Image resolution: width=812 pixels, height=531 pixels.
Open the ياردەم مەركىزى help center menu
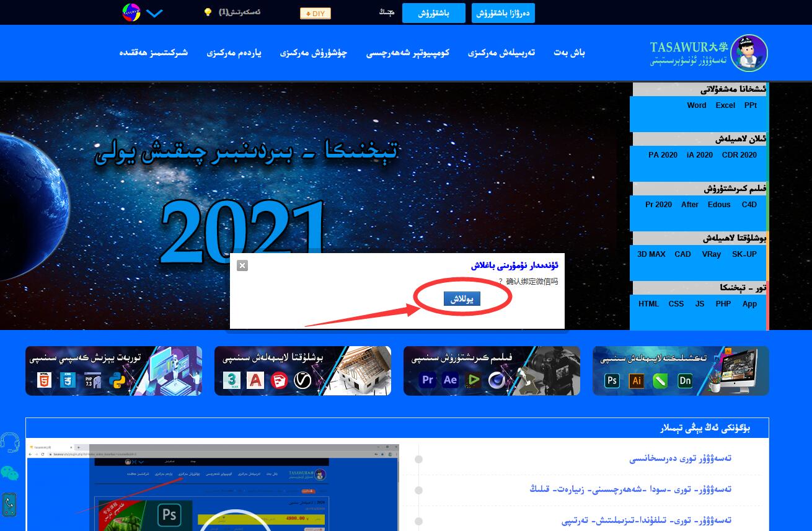click(x=234, y=53)
